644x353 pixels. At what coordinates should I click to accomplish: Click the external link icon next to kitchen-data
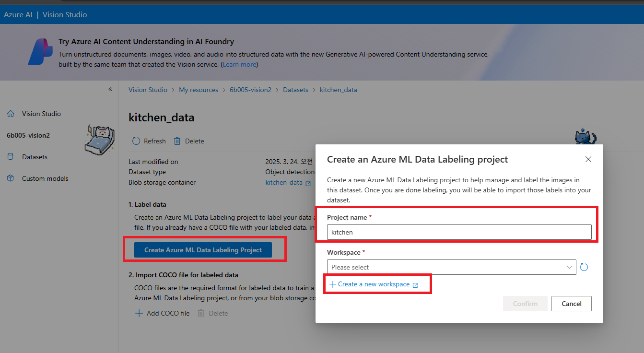[x=308, y=183]
